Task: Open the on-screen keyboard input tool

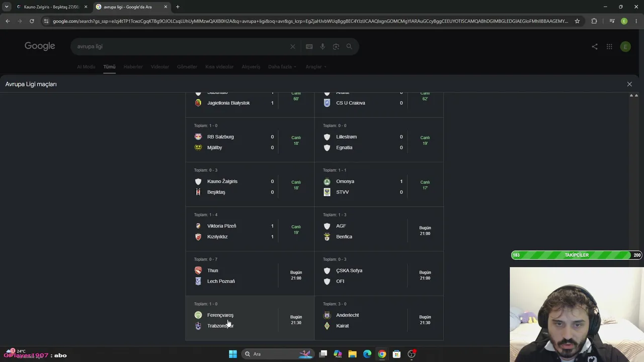Action: click(309, 46)
